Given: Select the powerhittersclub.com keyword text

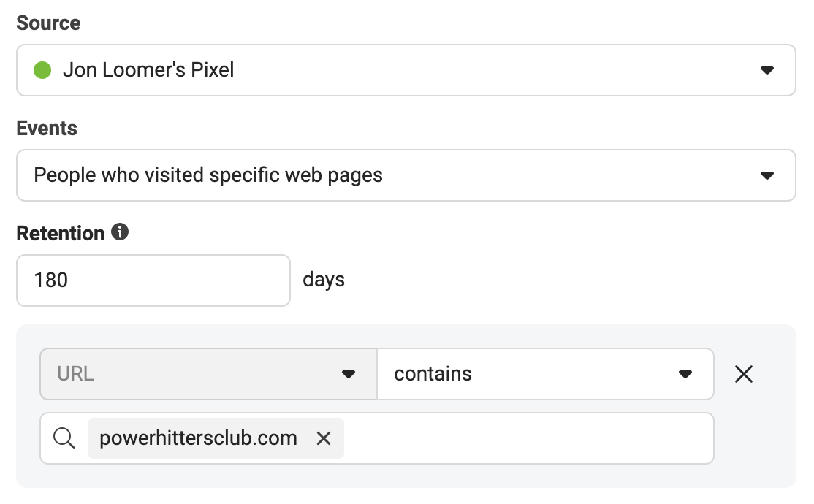Looking at the screenshot, I should click(198, 438).
